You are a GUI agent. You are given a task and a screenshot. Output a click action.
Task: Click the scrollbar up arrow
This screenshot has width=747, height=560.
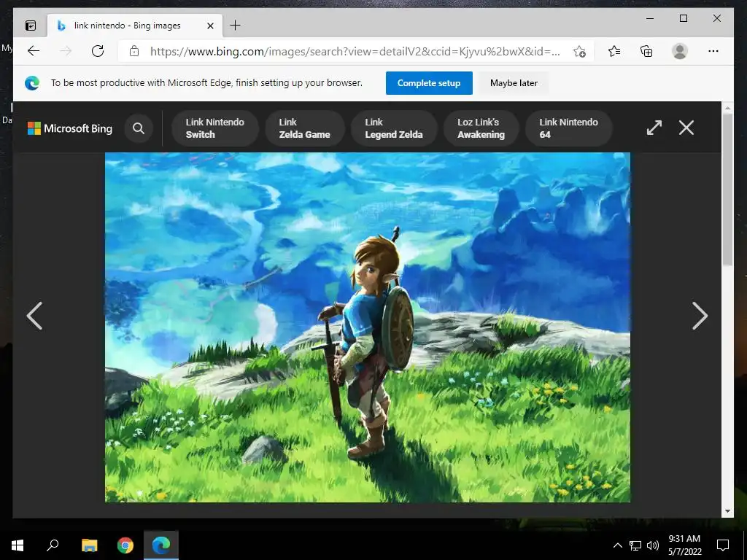pos(727,108)
